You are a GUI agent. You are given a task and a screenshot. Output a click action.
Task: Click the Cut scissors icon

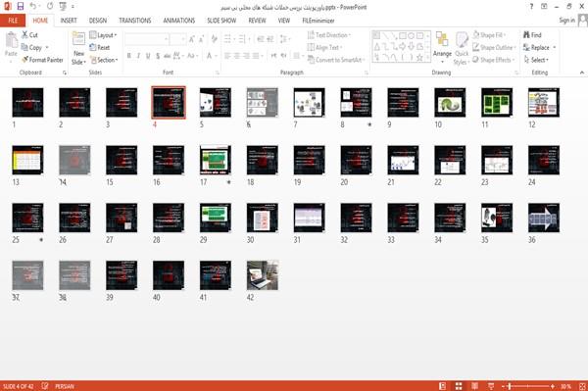pyautogui.click(x=24, y=35)
